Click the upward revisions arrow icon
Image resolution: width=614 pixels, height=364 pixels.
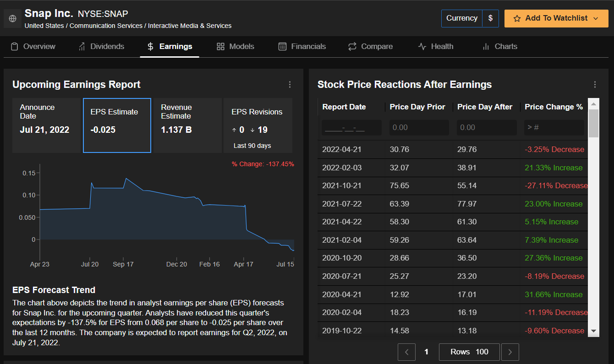[x=235, y=130]
